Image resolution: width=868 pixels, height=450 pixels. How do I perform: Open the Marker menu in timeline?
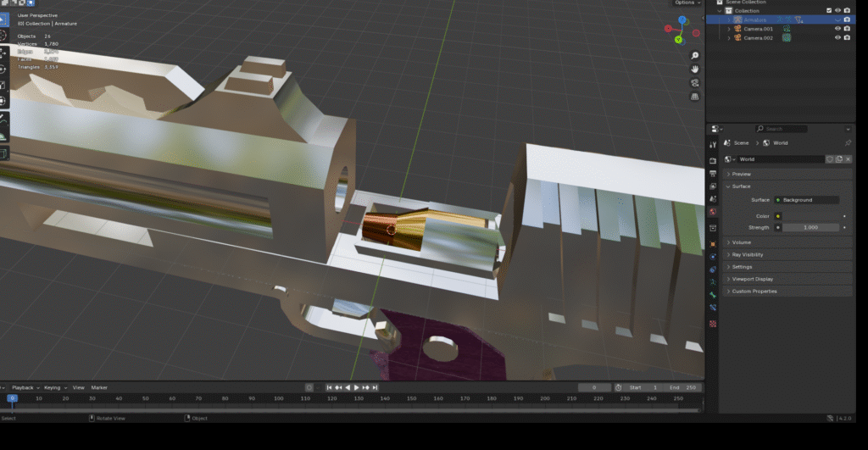(99, 387)
